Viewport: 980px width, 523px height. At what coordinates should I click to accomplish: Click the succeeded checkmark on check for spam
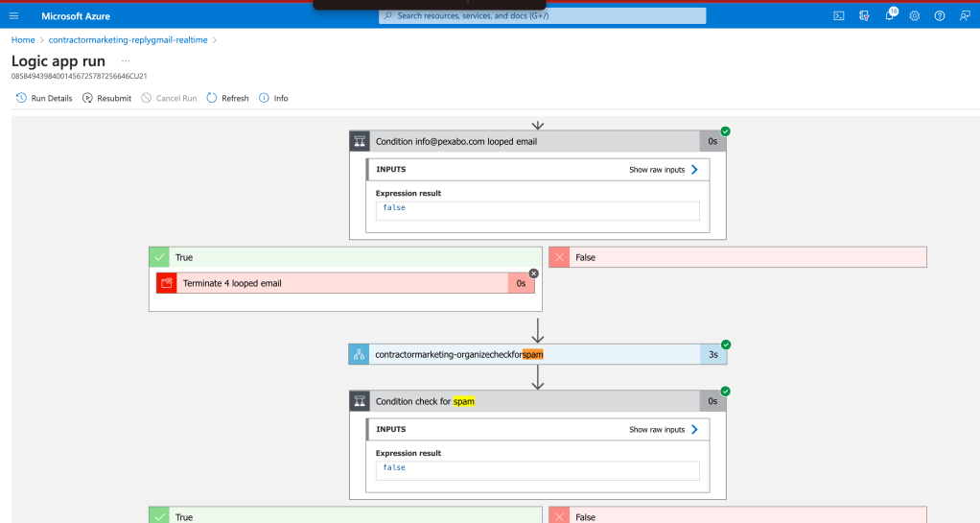(725, 392)
